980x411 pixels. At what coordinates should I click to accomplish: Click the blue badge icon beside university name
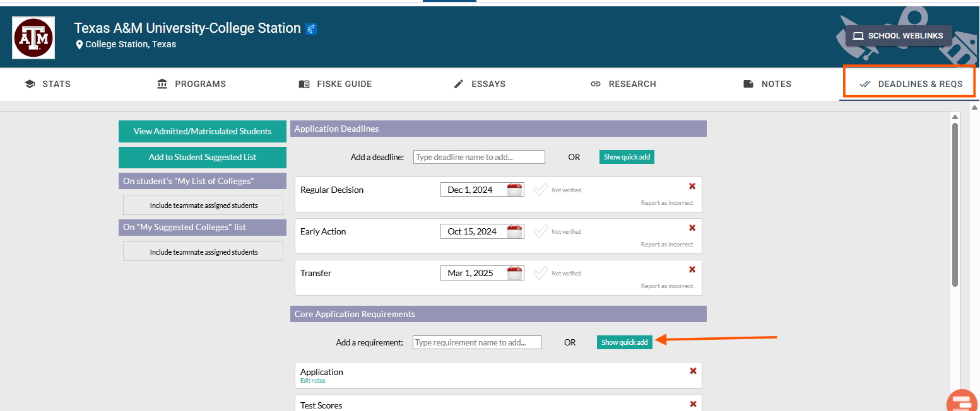click(x=310, y=29)
